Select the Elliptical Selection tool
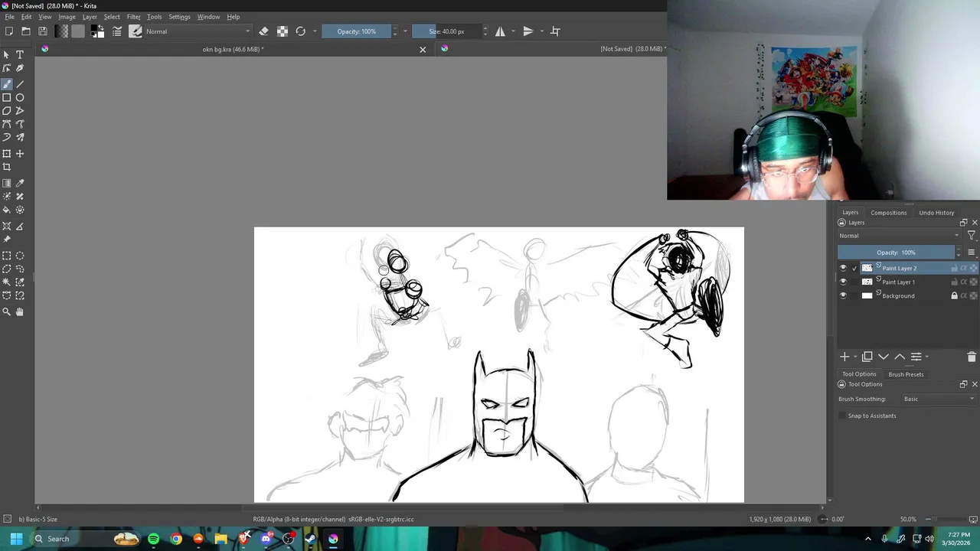The image size is (980, 551). 20,256
